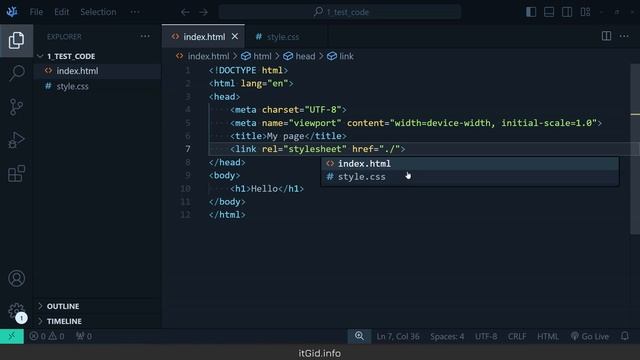Open the Selection menu
The width and height of the screenshot is (640, 360).
point(98,12)
